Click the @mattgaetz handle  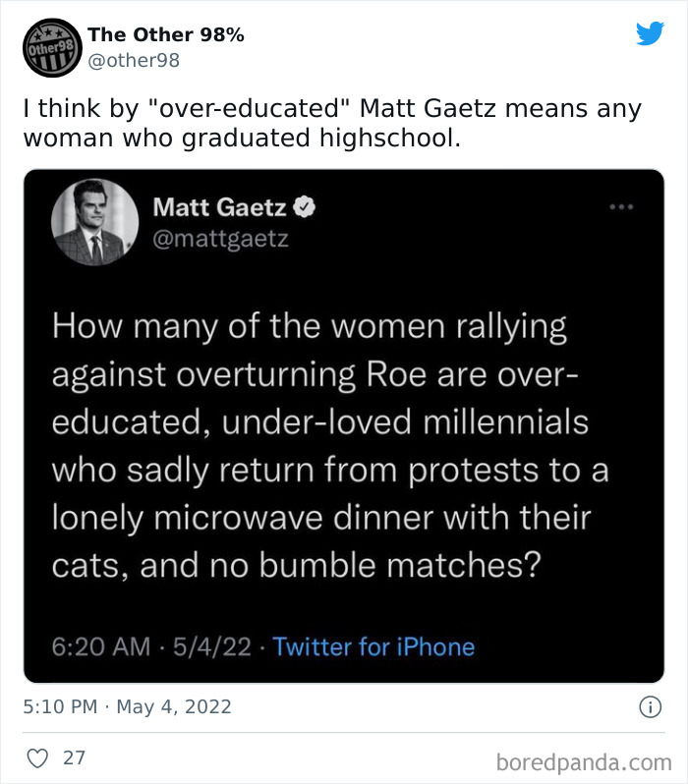(220, 237)
